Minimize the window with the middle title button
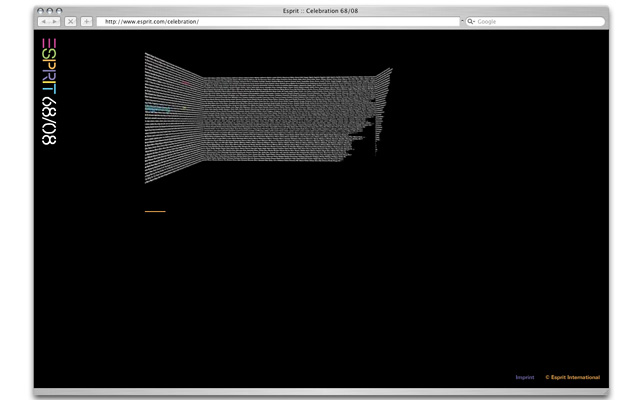 49,11
